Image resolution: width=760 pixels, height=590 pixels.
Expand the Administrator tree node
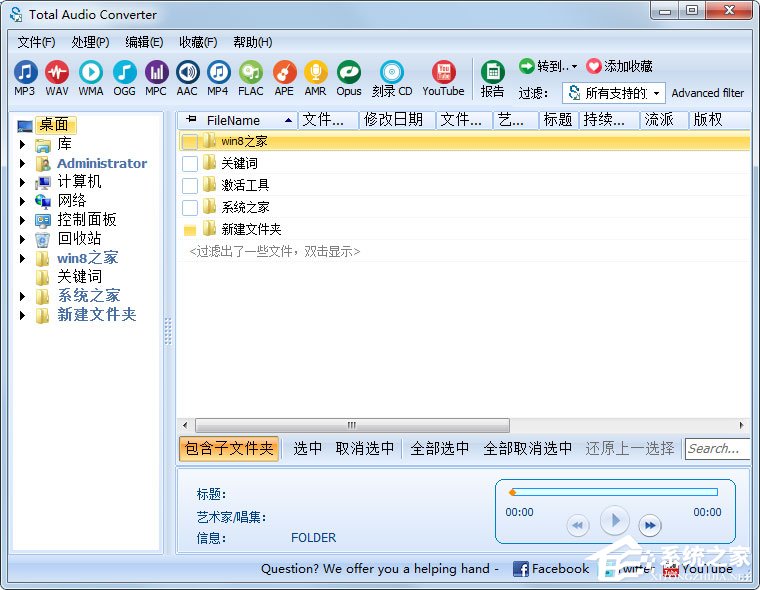point(22,163)
